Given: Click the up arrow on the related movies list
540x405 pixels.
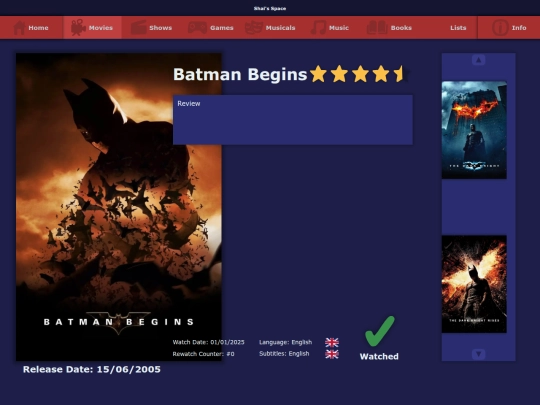Looking at the screenshot, I should 478,60.
